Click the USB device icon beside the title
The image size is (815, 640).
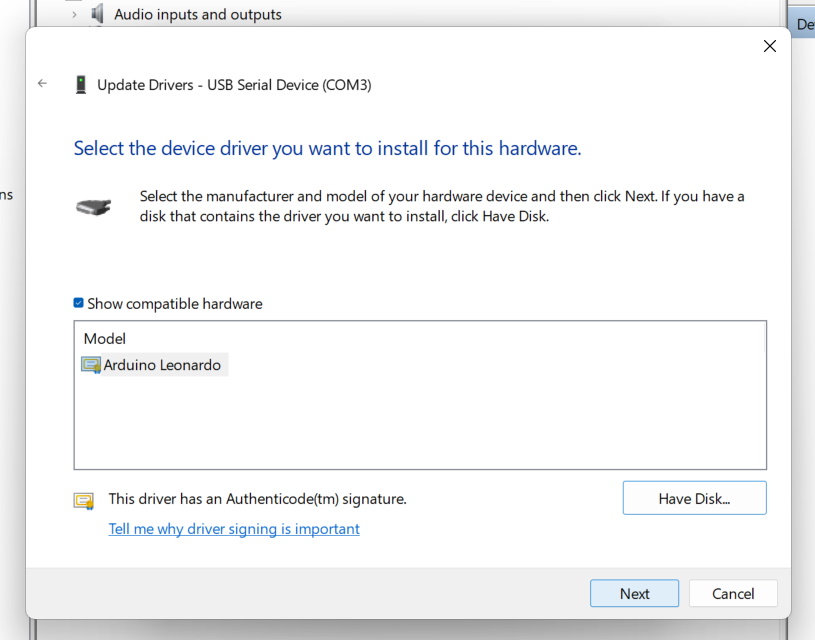click(x=80, y=85)
